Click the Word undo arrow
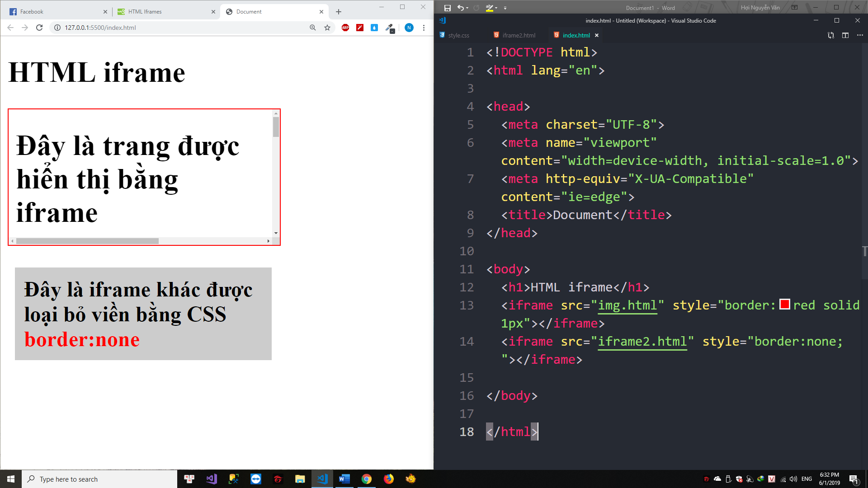This screenshot has width=868, height=488. pyautogui.click(x=460, y=8)
